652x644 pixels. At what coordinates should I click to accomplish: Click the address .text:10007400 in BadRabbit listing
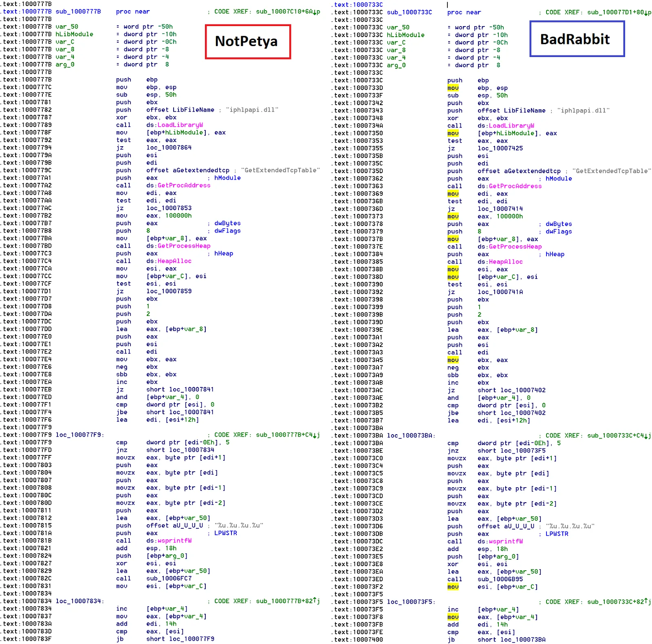coord(358,640)
